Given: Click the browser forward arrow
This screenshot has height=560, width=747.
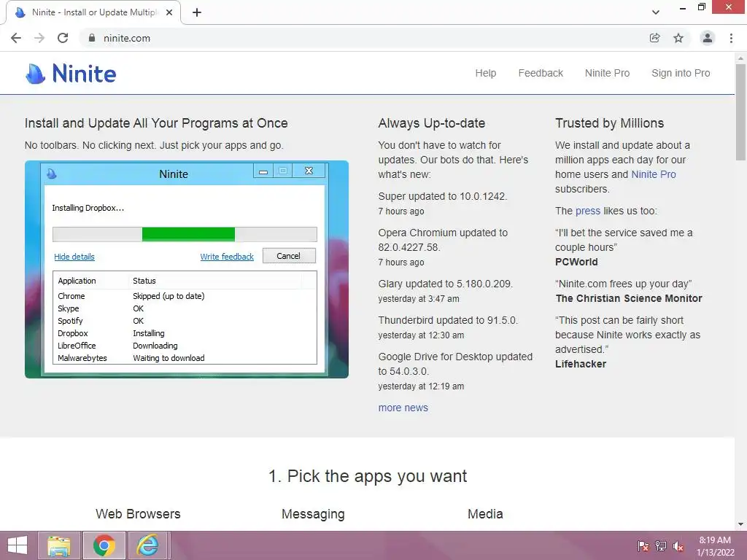Looking at the screenshot, I should tap(39, 38).
